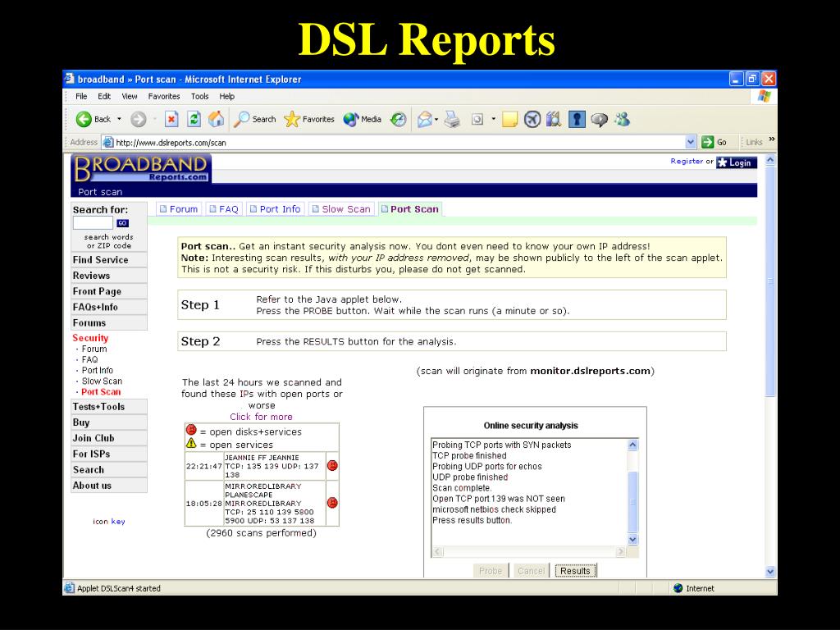Screen dimensions: 840x630
Task: Switch to the Forum tab above the port scan note
Action: 179,209
